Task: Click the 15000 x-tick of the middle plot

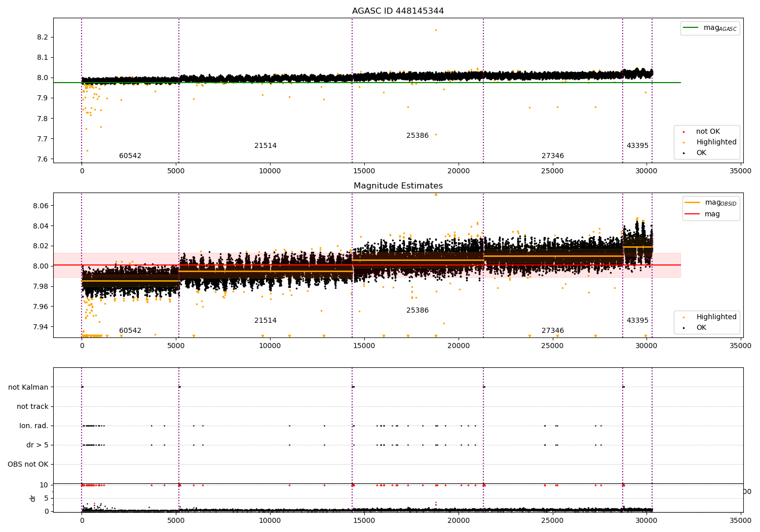Action: click(x=364, y=346)
